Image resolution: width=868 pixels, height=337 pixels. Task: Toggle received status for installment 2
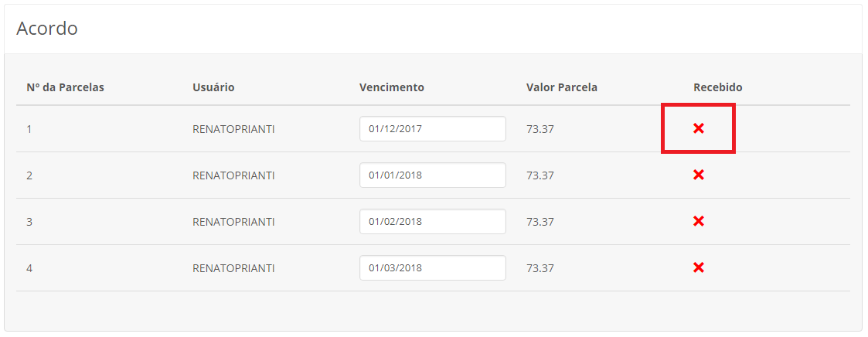699,175
